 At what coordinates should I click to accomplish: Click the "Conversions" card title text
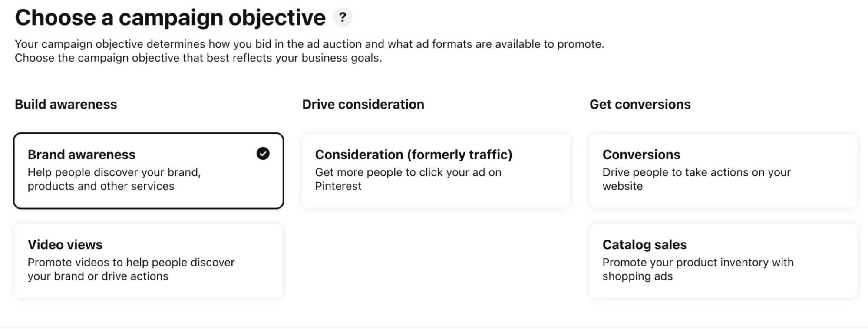tap(641, 155)
